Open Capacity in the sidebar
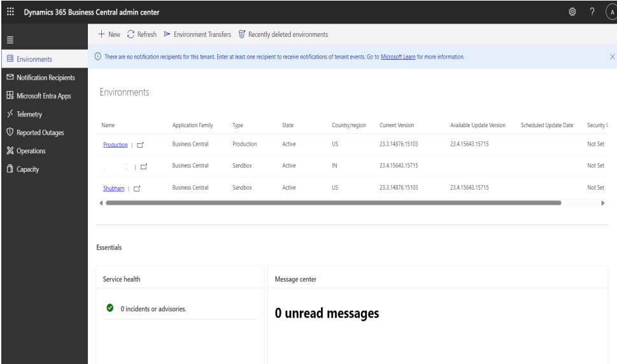Screen dimensions: 617x364 click(x=45, y=169)
